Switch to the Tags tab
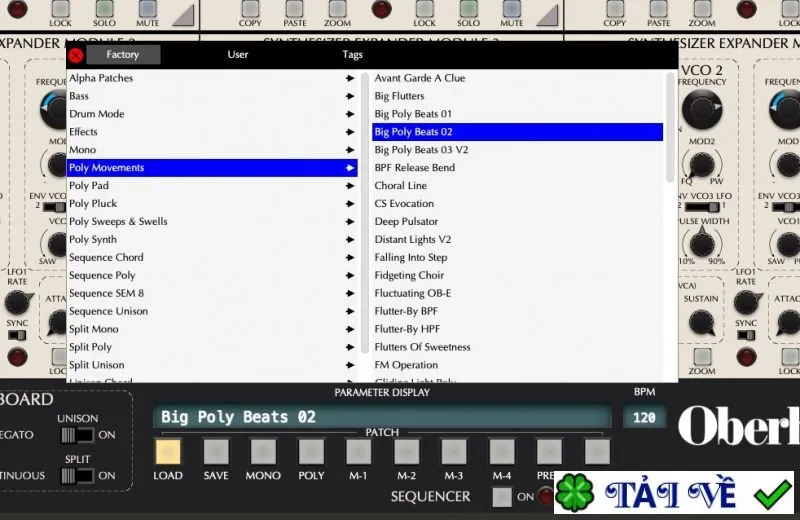 click(352, 55)
